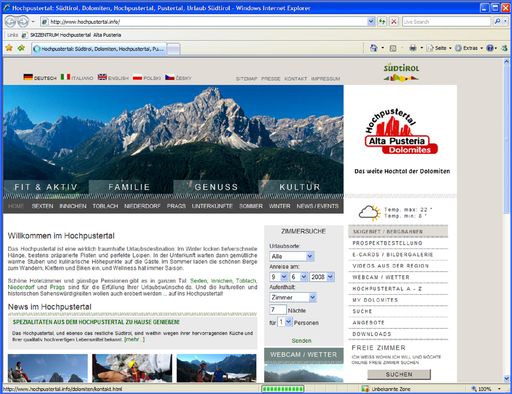Select the Polish flag Polski language
This screenshot has height=394, width=512.
pyautogui.click(x=147, y=77)
